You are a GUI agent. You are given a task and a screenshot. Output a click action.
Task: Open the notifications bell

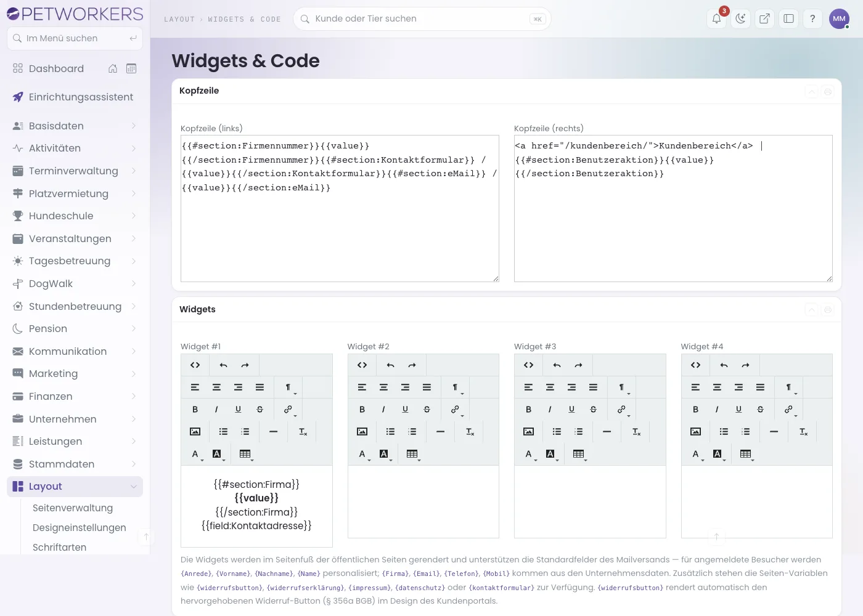coord(717,19)
